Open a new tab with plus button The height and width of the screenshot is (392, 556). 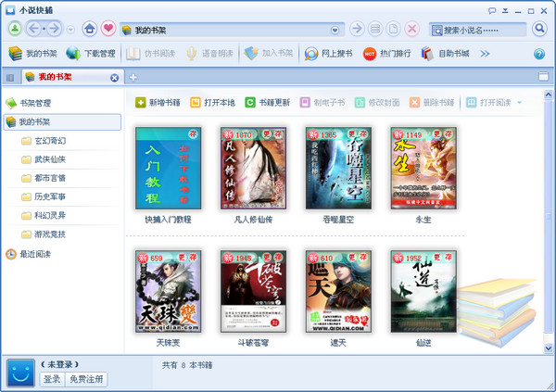[x=133, y=77]
